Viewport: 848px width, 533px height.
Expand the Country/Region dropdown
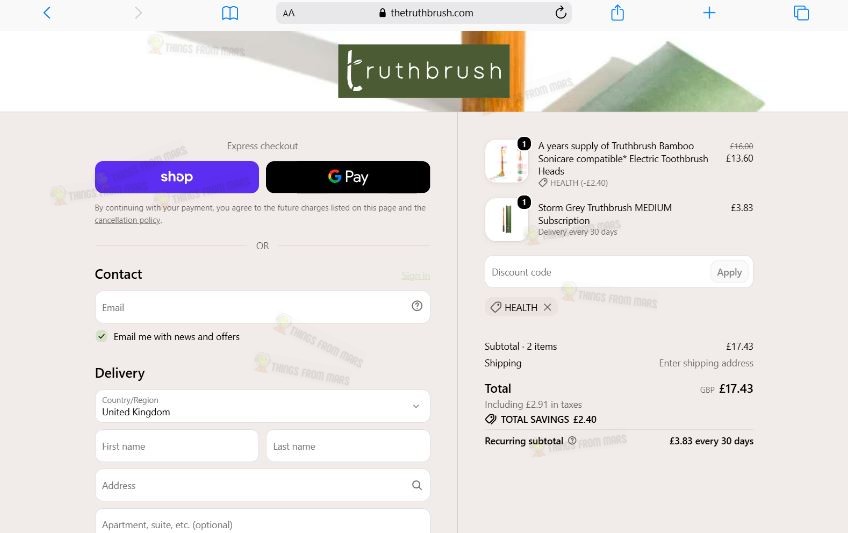click(x=262, y=406)
